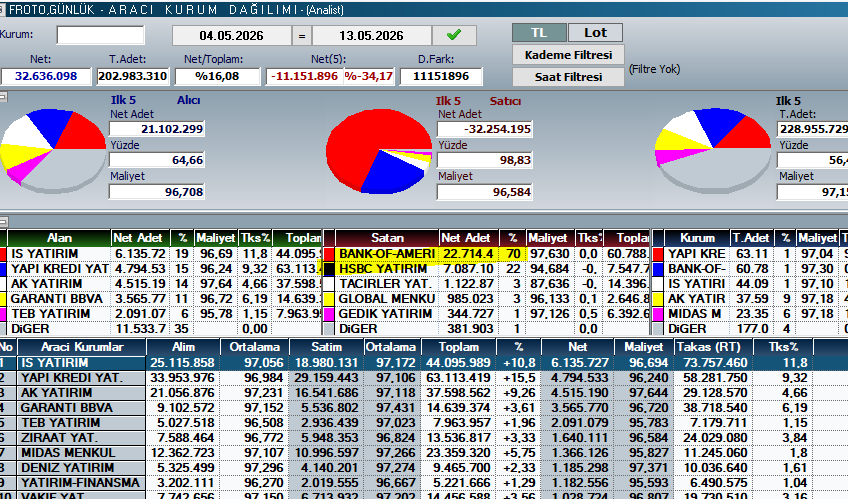Sort by Satim column header

326,347
